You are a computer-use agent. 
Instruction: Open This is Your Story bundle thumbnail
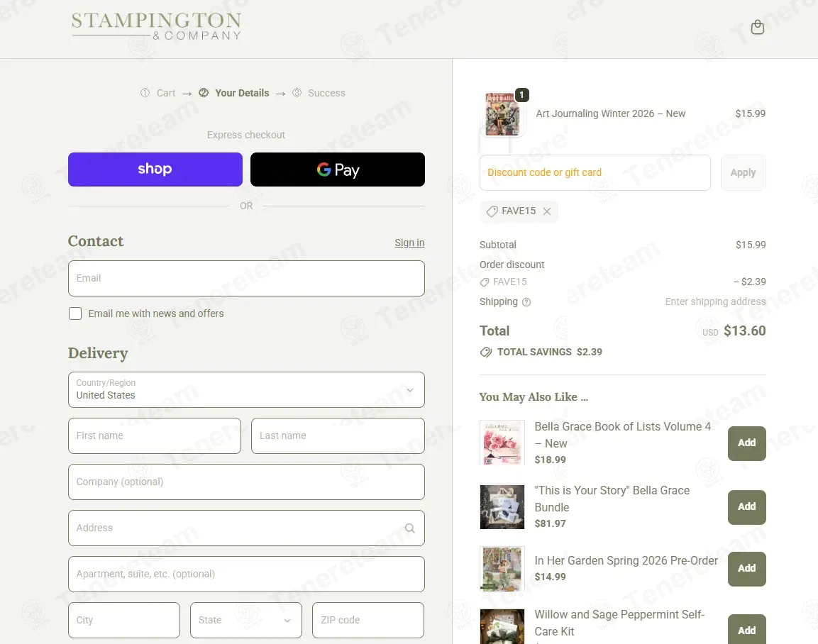[x=502, y=507]
